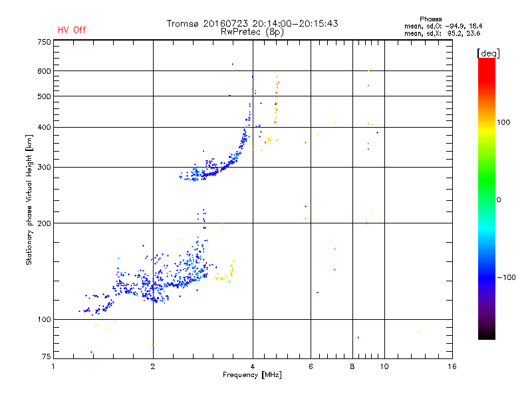Click the colorbar gradient scale

coord(487,198)
